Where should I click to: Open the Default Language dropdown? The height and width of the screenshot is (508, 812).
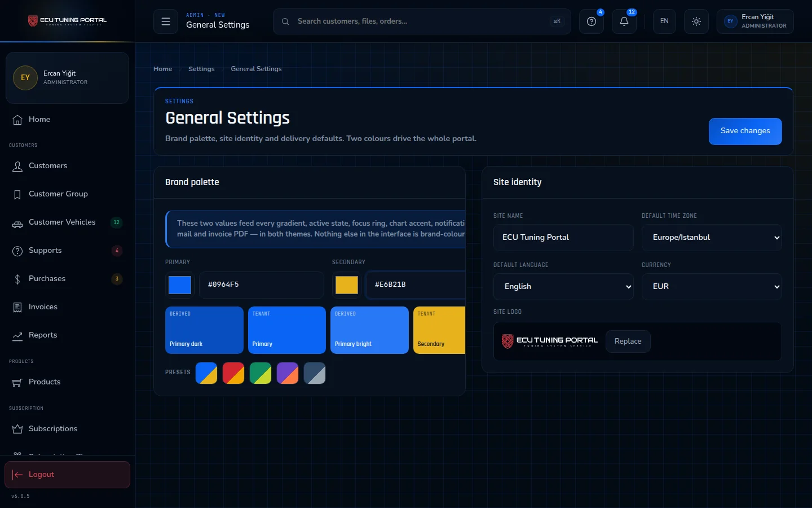[x=563, y=287]
